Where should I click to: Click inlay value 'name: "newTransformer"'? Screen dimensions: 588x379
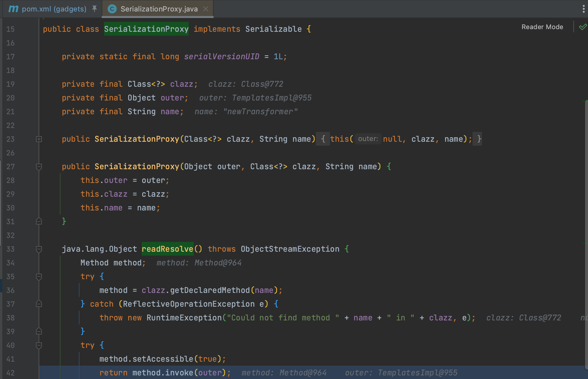246,112
